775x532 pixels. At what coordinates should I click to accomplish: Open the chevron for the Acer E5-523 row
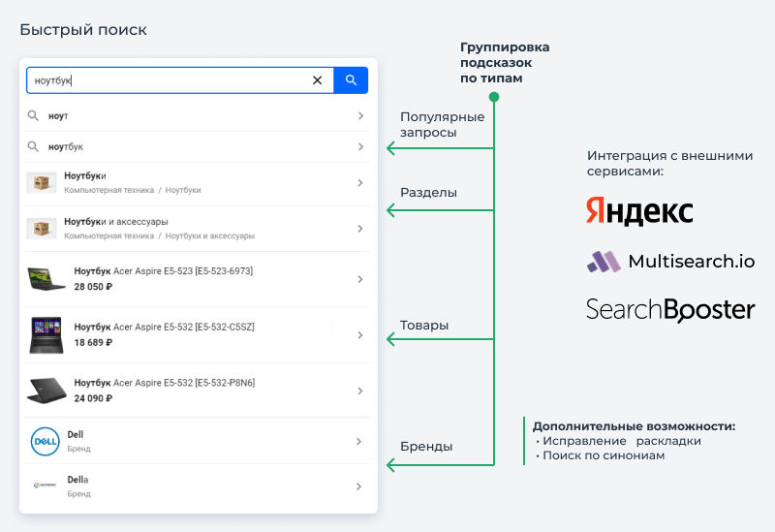click(360, 279)
